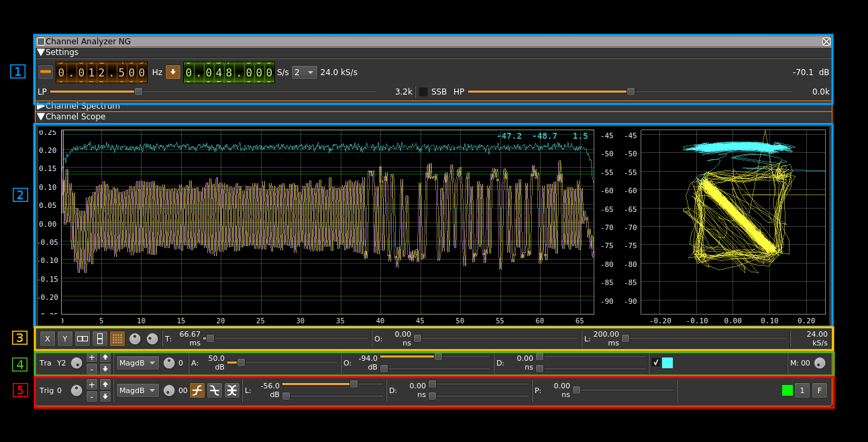This screenshot has width=868, height=442.
Task: Click the M: 00 memory knob
Action: 819,363
